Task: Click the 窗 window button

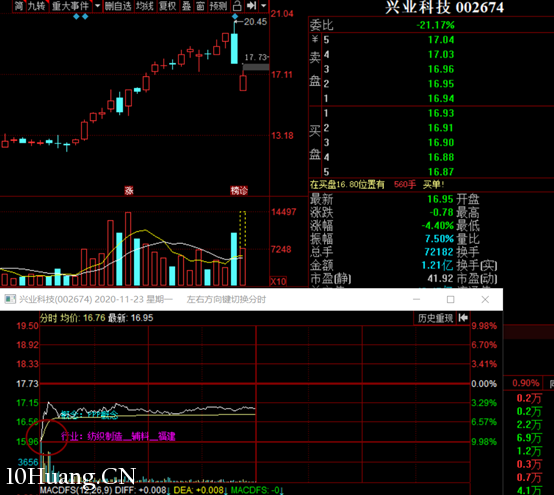Action: (x=201, y=6)
